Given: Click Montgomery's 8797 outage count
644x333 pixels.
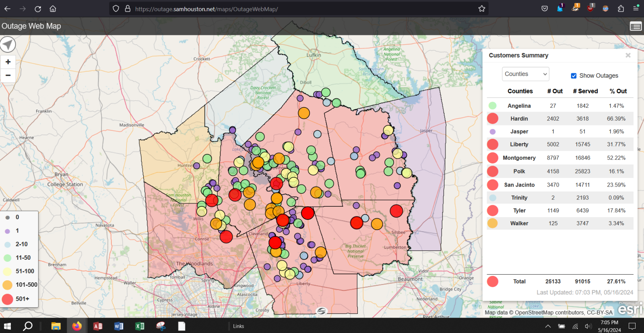Looking at the screenshot, I should (553, 158).
